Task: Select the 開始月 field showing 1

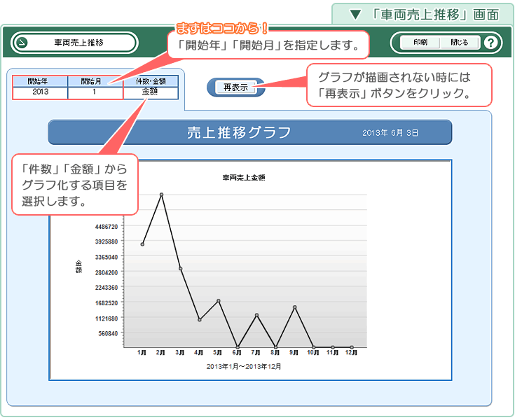Action: 95,92
